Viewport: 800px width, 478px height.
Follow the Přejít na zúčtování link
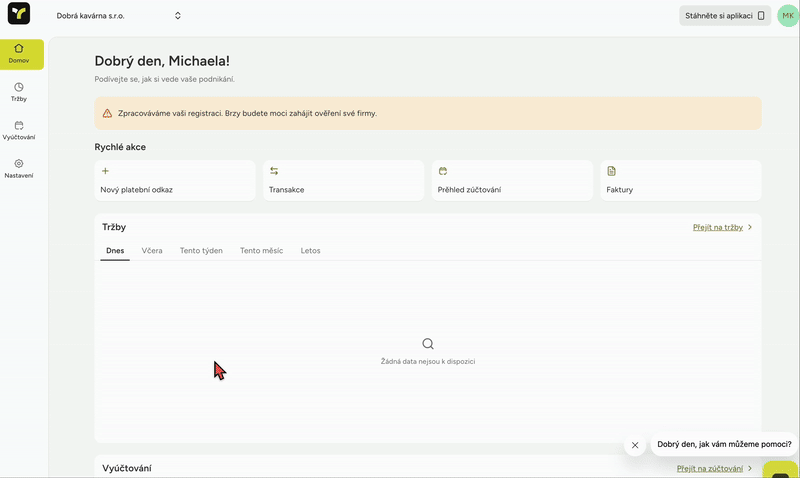(710, 468)
